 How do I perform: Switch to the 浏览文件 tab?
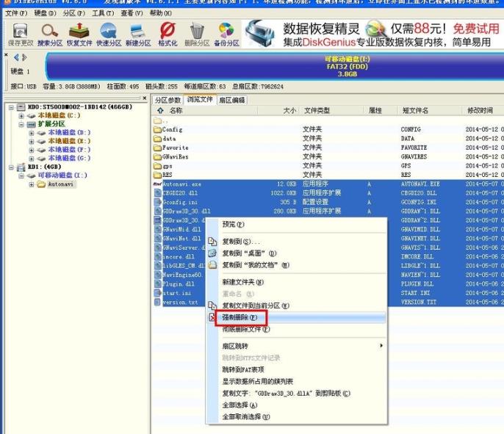point(200,100)
